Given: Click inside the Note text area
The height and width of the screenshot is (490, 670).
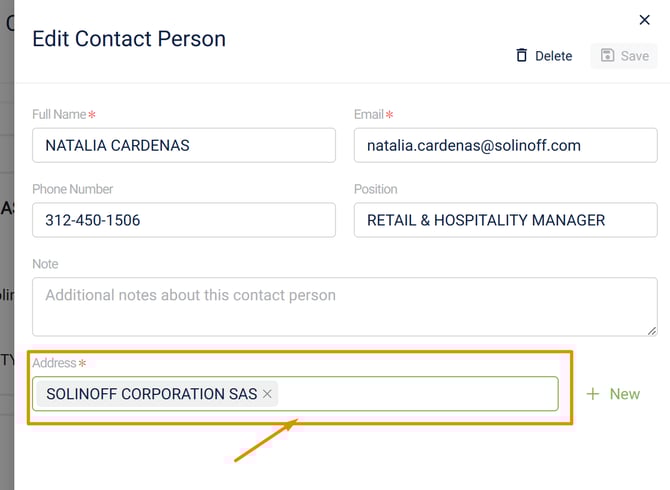Looking at the screenshot, I should [344, 306].
